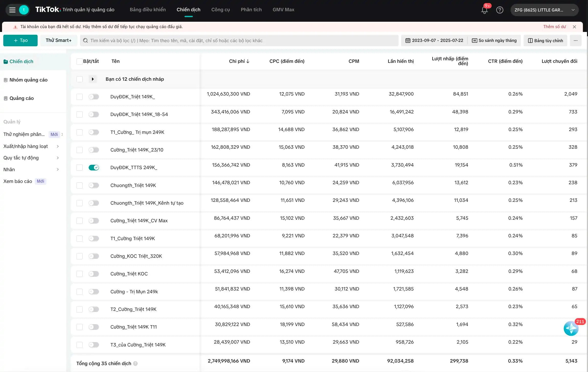This screenshot has height=372, width=588.
Task: Toggle the select-all checkbox in header
Action: tap(80, 61)
